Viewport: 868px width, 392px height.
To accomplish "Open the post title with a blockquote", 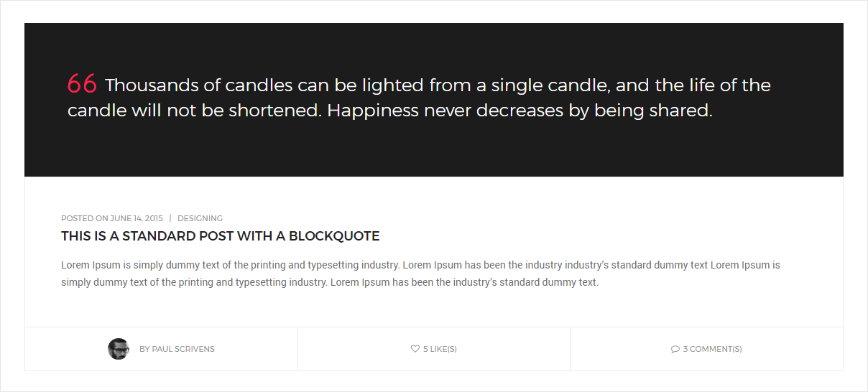I will (220, 236).
